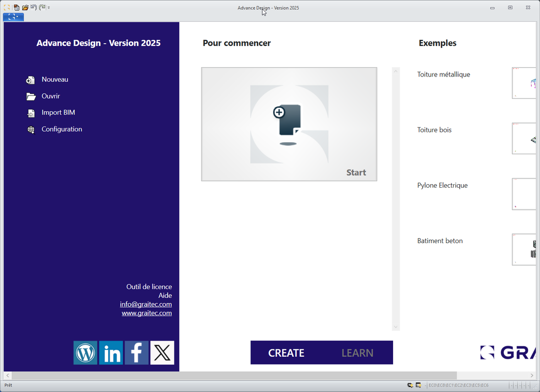Restore down the Advance Design window

511,7
